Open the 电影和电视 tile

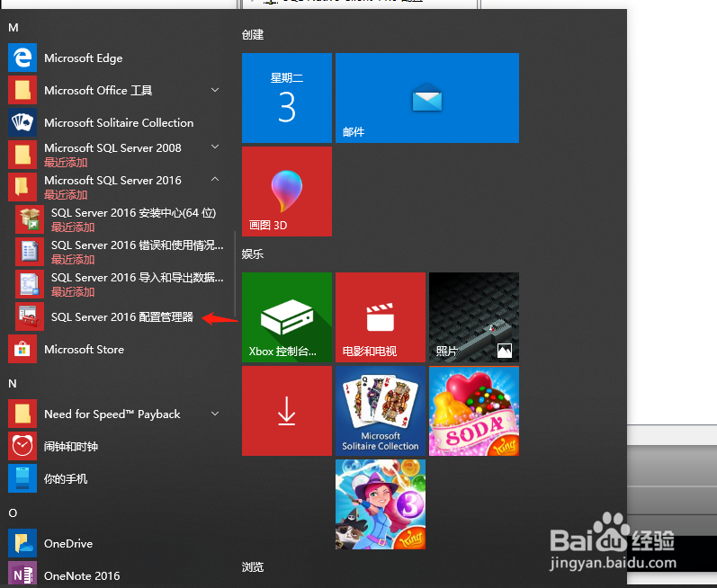pyautogui.click(x=381, y=317)
